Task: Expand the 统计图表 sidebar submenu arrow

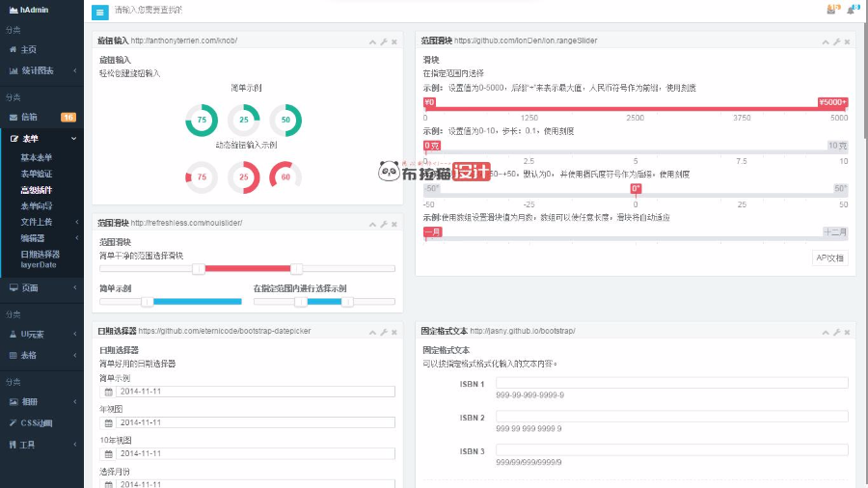Action: 74,70
